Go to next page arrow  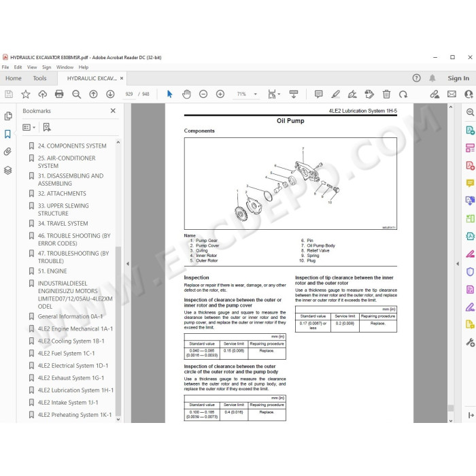(110, 94)
